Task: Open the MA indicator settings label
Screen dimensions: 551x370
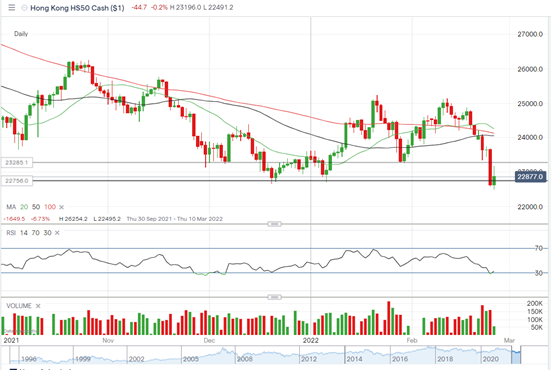Action: pos(11,207)
